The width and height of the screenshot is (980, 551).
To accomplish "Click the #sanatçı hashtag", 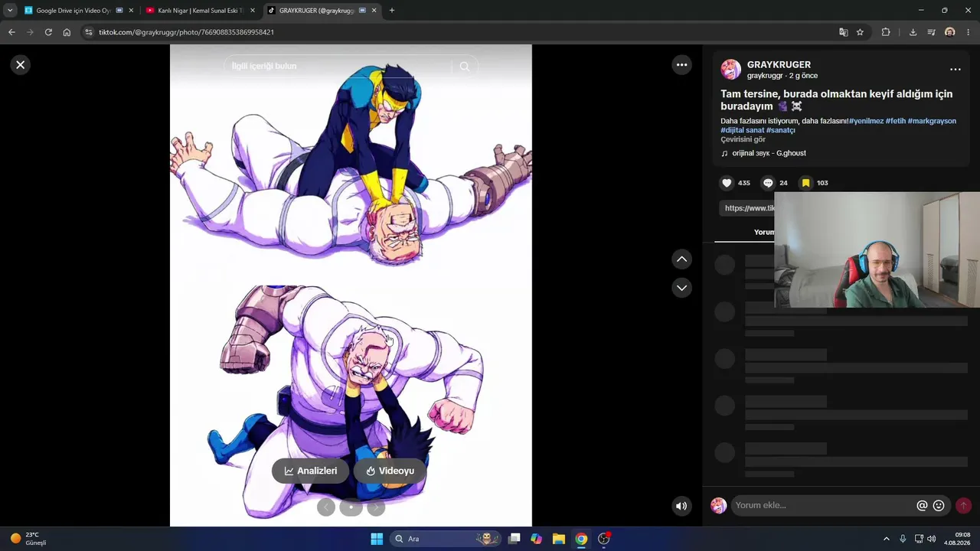I will (781, 130).
